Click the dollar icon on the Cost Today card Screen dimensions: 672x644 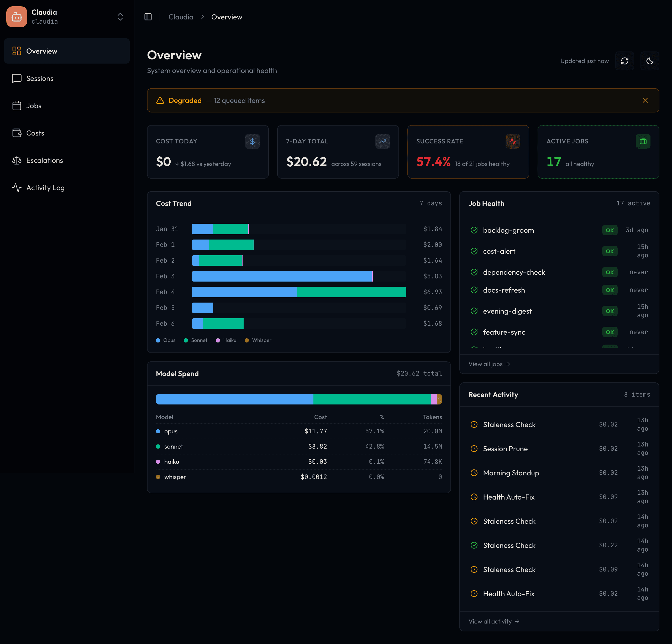tap(252, 141)
